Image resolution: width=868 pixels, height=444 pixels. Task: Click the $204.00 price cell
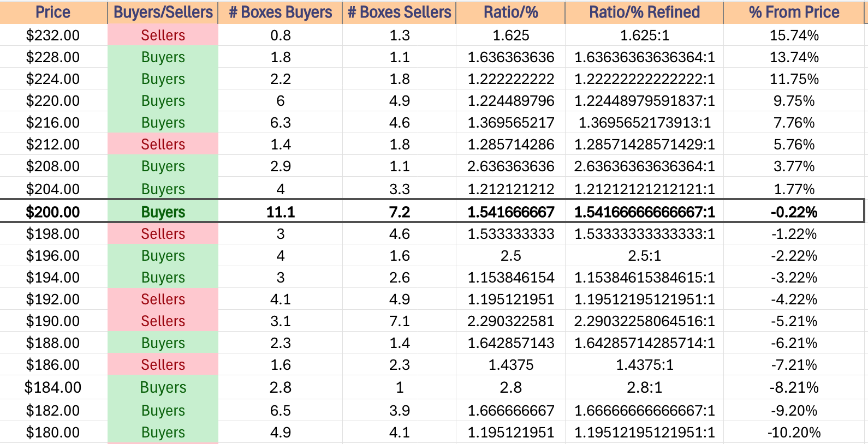coord(53,189)
